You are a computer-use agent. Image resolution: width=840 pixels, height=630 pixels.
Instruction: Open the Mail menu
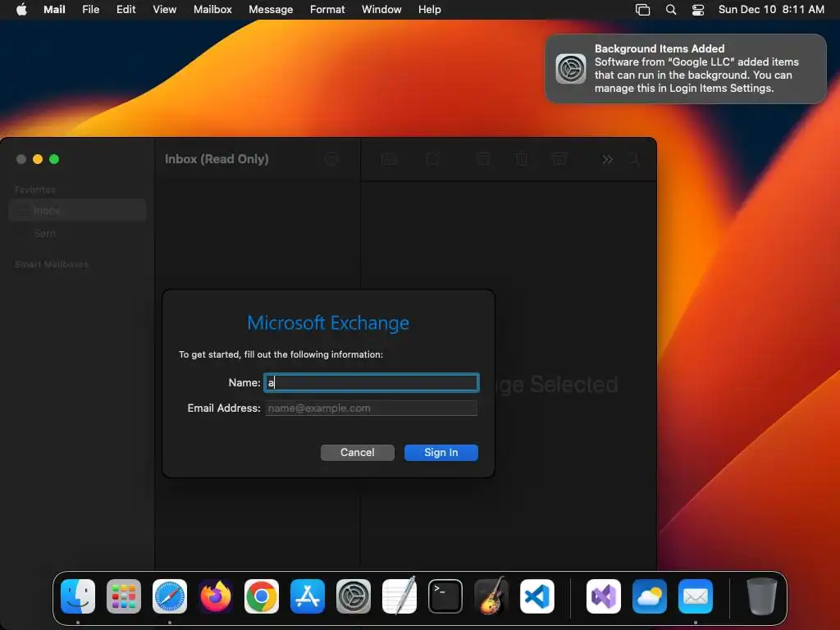[54, 10]
